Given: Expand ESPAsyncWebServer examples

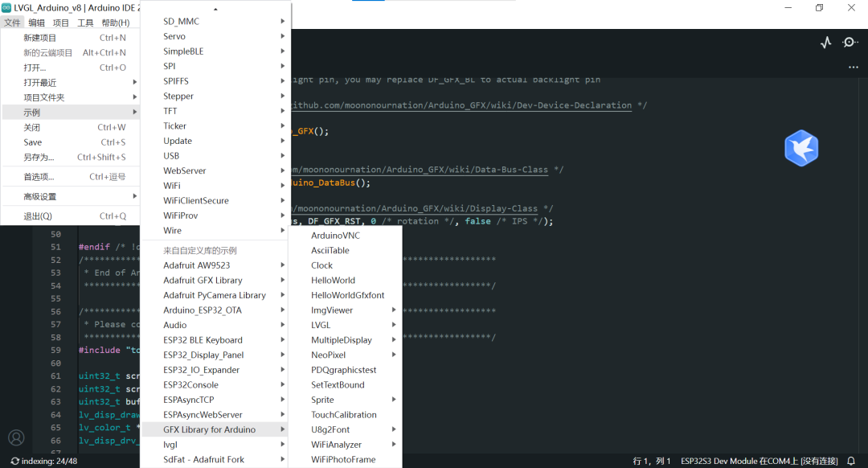Looking at the screenshot, I should tap(215, 415).
